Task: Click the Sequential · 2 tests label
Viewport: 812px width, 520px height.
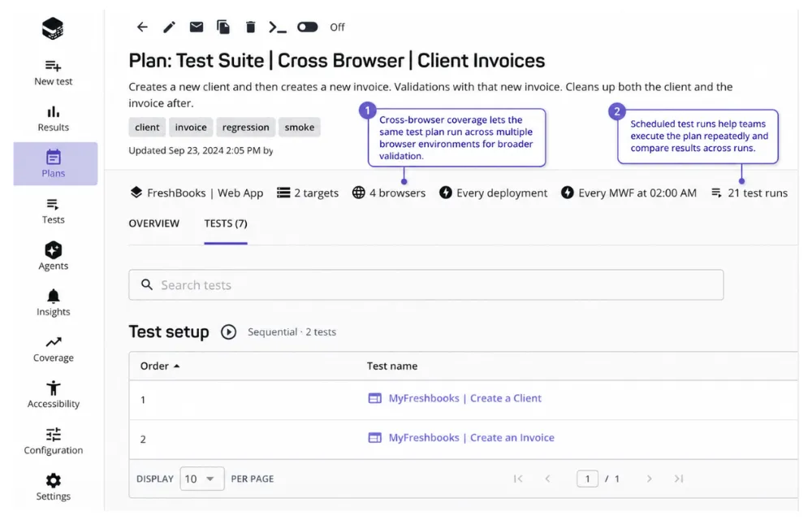Action: point(292,332)
